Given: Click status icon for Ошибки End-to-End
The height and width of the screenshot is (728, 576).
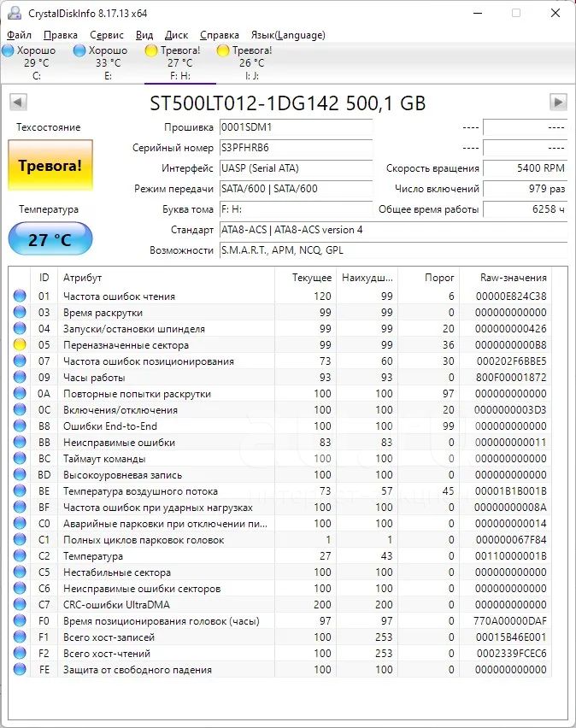Looking at the screenshot, I should [x=20, y=426].
